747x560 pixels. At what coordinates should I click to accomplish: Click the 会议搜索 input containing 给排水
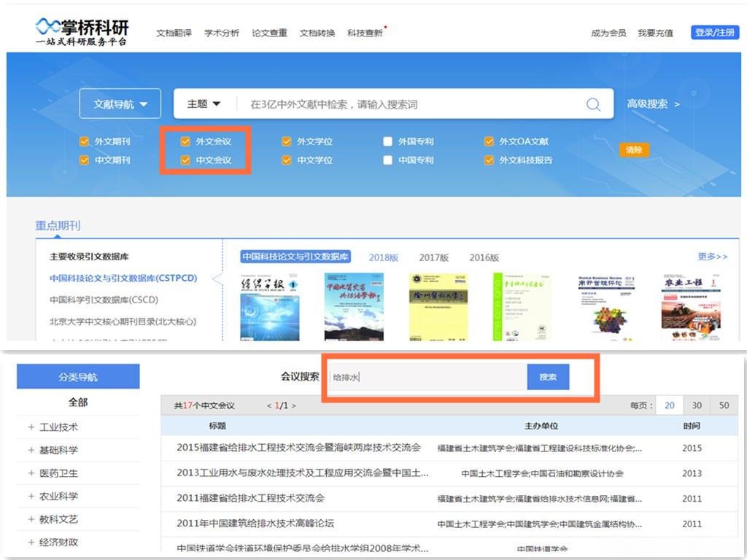[x=427, y=377]
